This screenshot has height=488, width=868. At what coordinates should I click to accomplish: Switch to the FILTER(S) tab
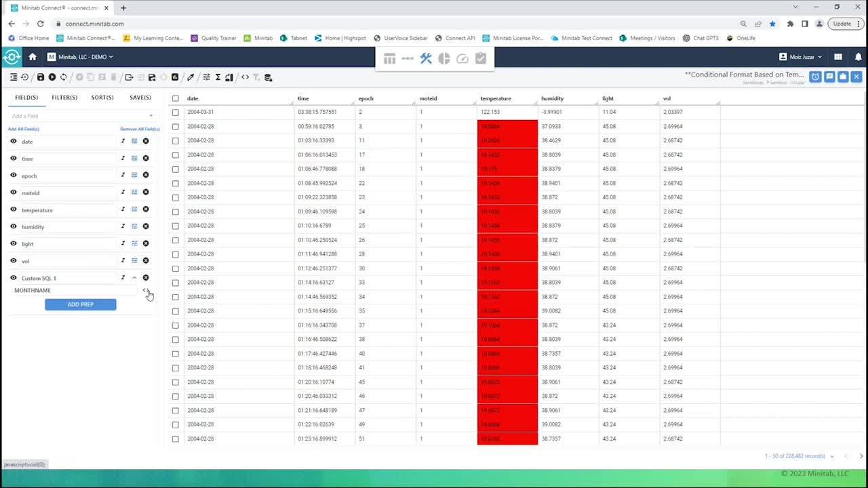coord(64,97)
